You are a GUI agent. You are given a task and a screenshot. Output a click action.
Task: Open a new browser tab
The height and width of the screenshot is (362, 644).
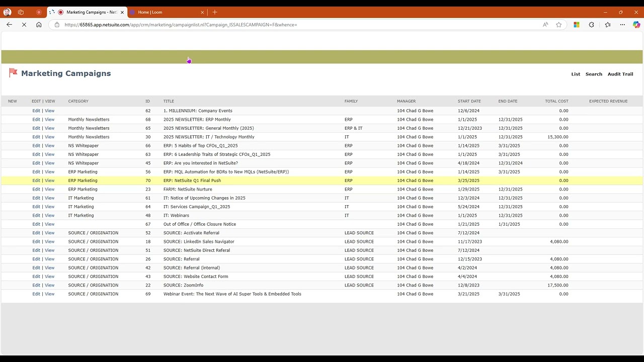215,12
